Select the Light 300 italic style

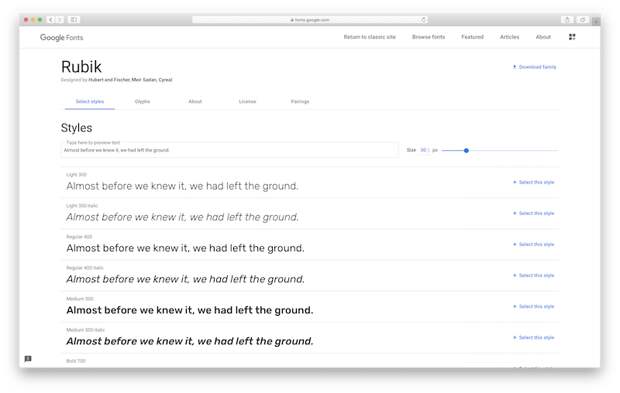tap(533, 213)
